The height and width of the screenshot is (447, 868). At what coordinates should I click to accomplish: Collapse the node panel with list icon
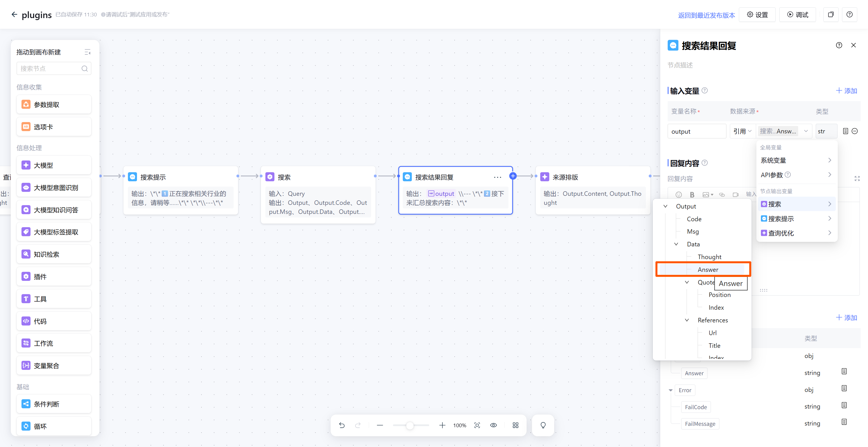click(87, 52)
